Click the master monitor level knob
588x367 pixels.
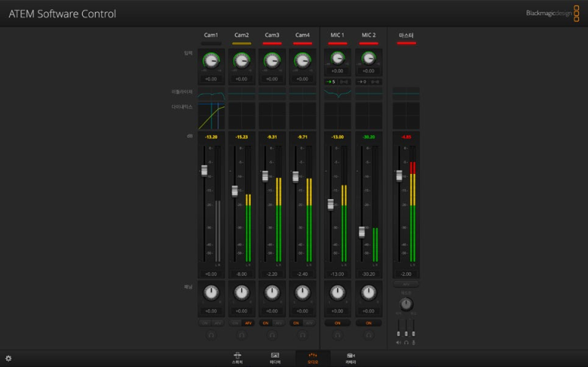coord(406,304)
